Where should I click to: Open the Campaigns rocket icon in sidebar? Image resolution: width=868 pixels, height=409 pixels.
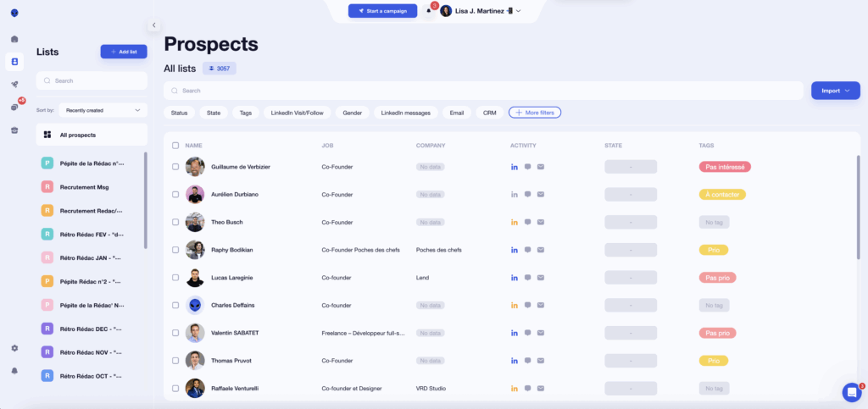click(x=14, y=84)
